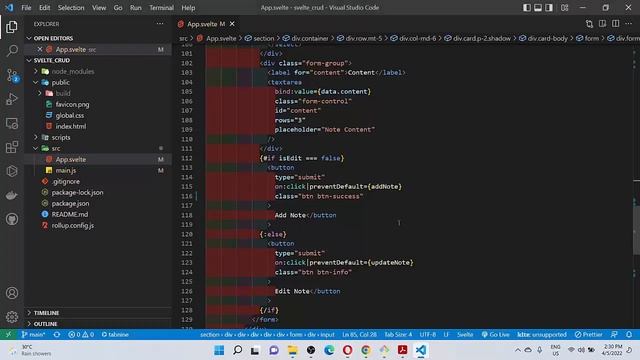640x360 pixels.
Task: Expand the build folder
Action: click(40, 93)
